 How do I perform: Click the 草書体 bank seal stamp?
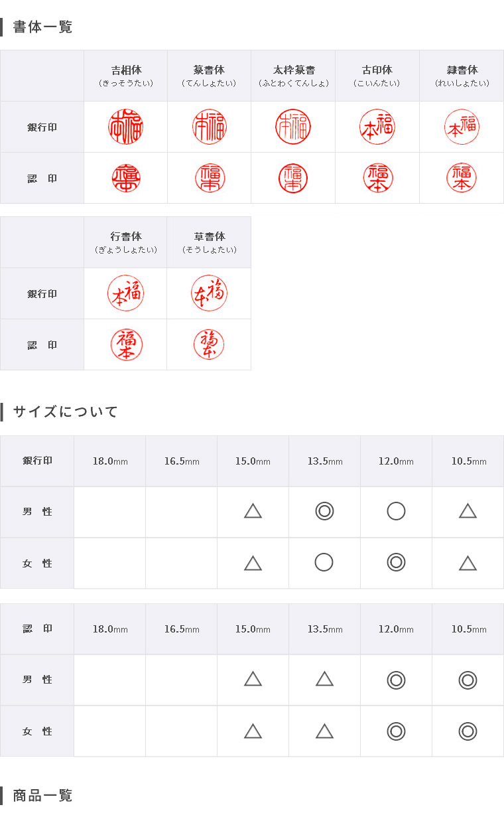pyautogui.click(x=209, y=293)
